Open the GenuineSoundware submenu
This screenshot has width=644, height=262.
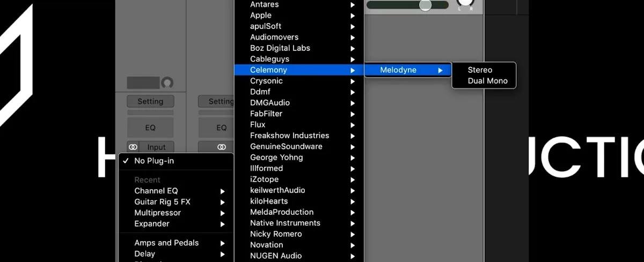click(299, 146)
